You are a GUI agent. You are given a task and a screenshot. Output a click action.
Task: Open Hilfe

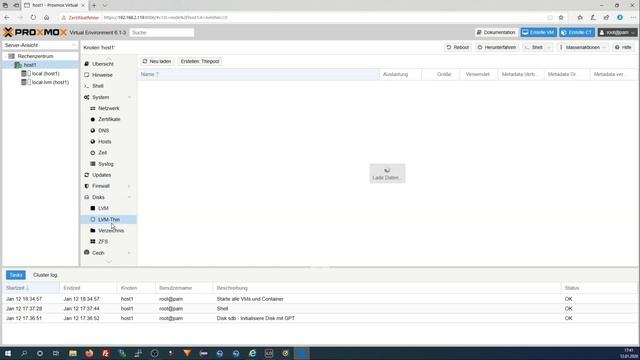tap(623, 47)
